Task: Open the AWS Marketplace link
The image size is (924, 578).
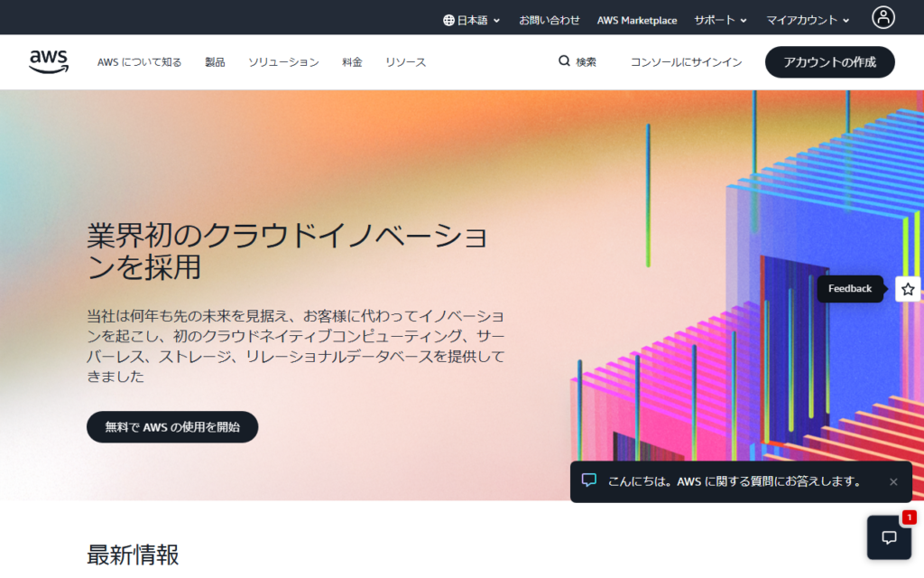Action: [637, 20]
